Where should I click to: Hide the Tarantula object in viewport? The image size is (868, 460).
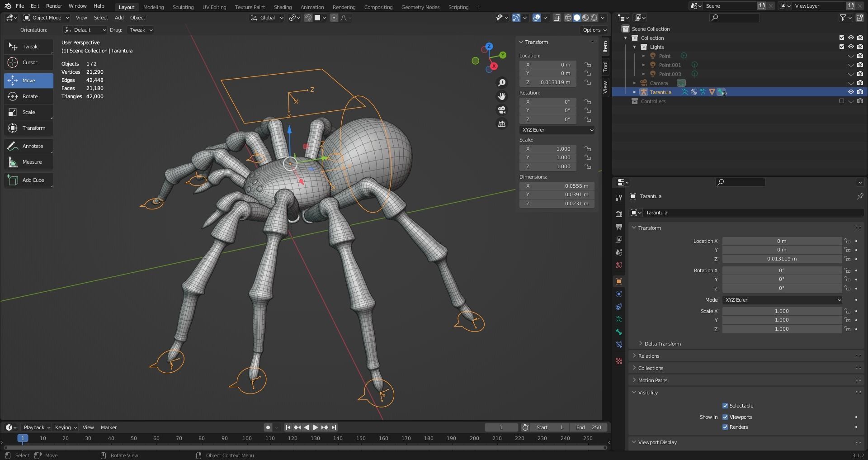point(851,92)
